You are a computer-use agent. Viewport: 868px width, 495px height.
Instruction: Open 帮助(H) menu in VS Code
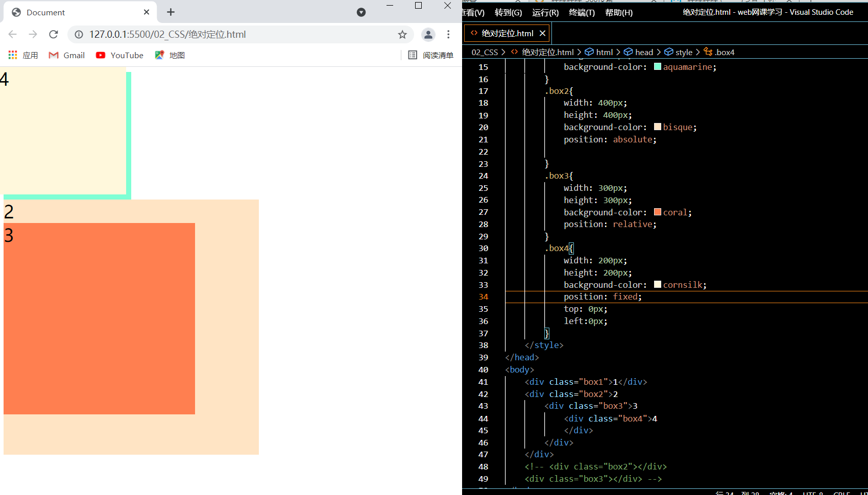point(618,12)
